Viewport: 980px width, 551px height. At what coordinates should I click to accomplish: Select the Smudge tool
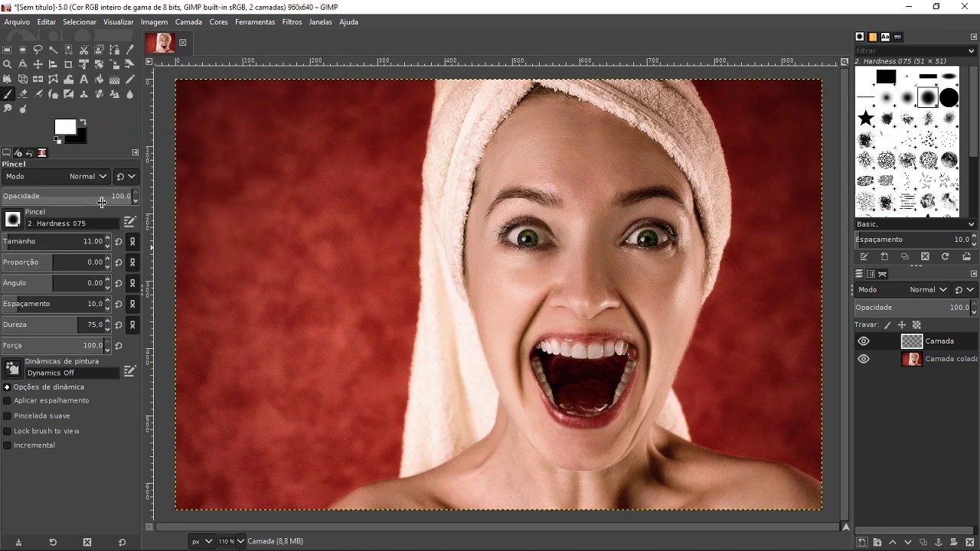click(7, 109)
